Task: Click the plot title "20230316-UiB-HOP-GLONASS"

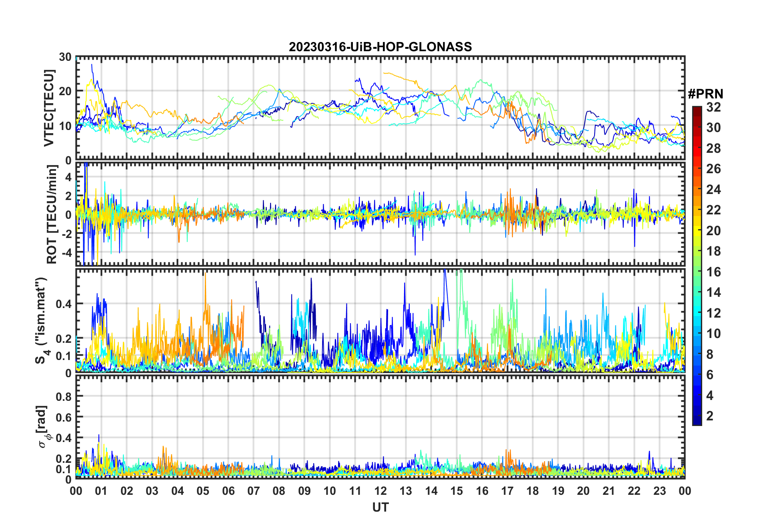Action: pyautogui.click(x=380, y=47)
